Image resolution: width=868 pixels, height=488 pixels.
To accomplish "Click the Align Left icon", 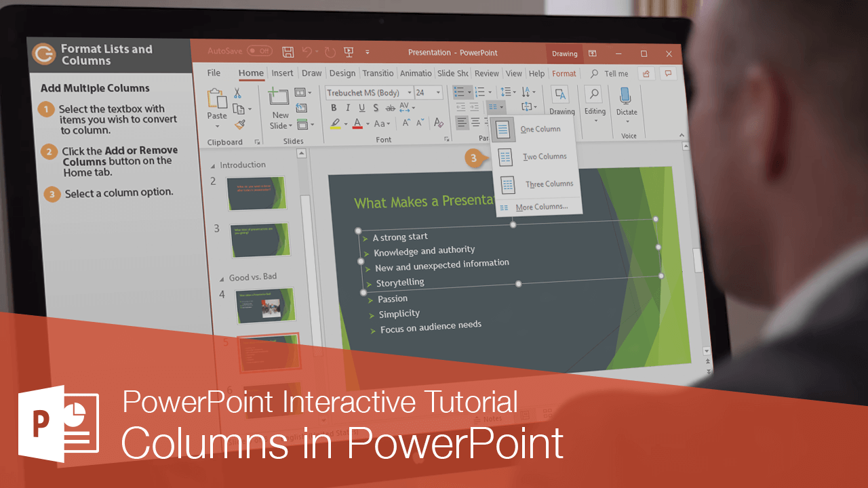I will pos(462,123).
